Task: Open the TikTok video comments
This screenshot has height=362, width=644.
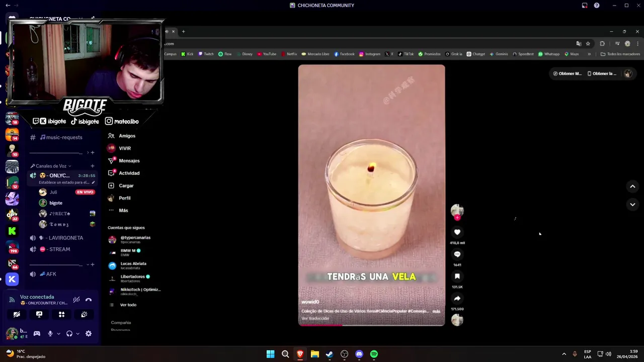Action: point(457,254)
